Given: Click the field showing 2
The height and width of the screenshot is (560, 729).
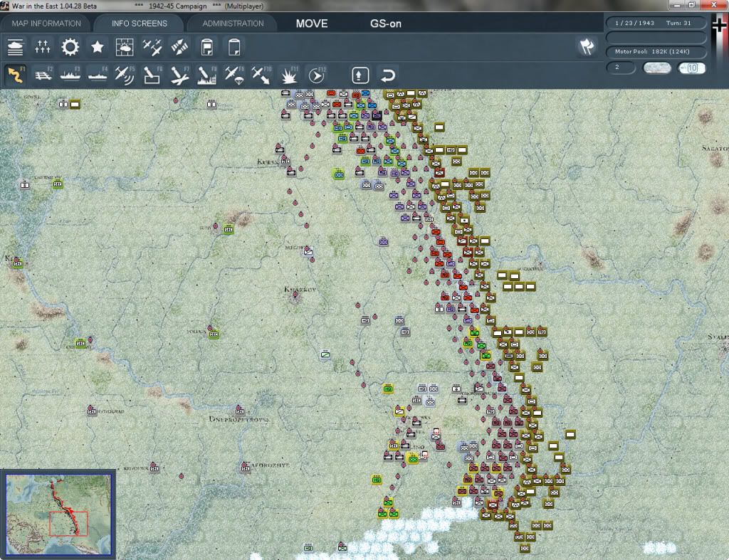Looking at the screenshot, I should 621,68.
